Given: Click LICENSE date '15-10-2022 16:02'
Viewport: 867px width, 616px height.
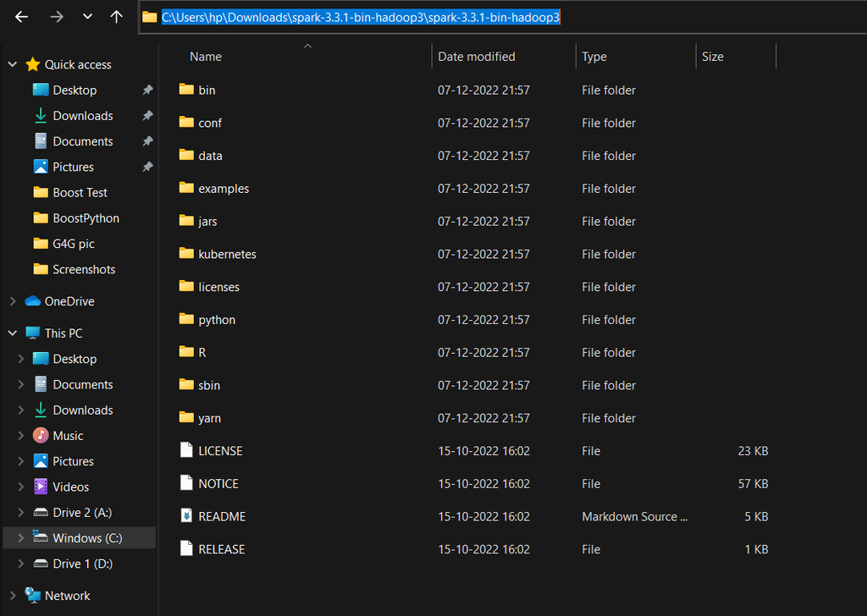Looking at the screenshot, I should click(x=483, y=451).
